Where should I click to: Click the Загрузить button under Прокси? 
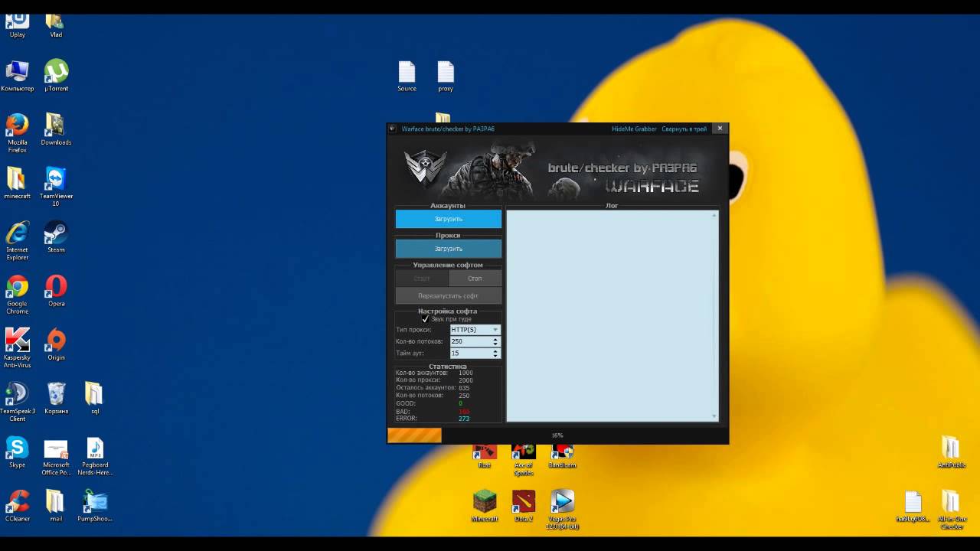point(449,249)
